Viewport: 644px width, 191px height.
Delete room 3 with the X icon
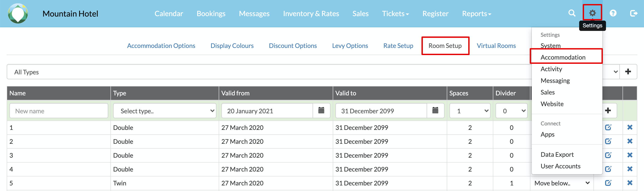(x=630, y=155)
